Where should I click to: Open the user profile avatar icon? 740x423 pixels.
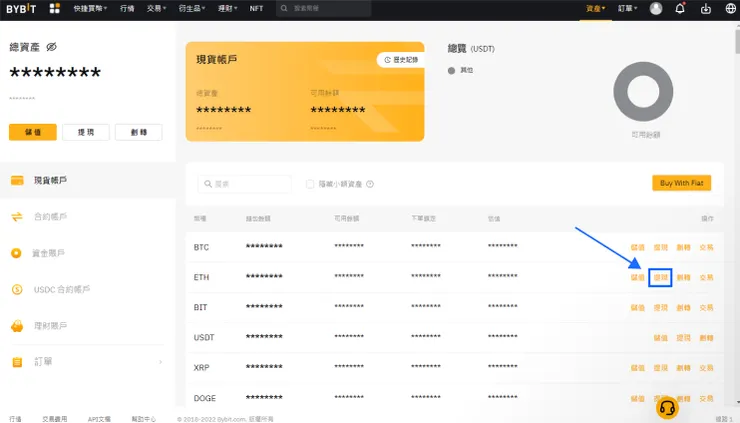pos(656,8)
